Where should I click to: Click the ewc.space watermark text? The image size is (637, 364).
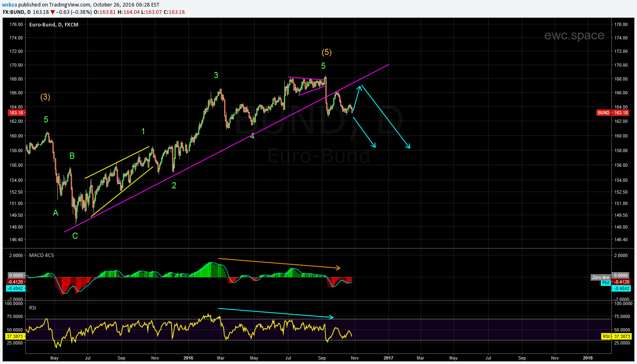[x=574, y=35]
